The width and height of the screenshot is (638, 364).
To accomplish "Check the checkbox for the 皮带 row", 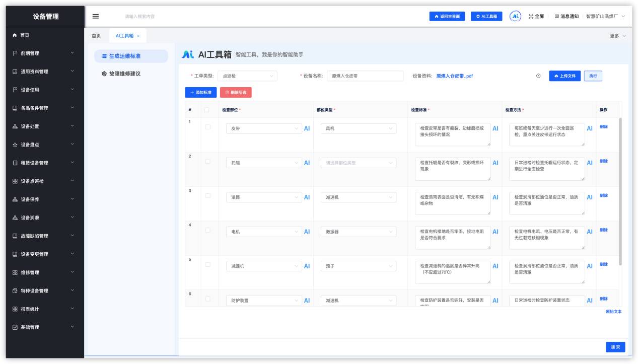I will tap(208, 127).
